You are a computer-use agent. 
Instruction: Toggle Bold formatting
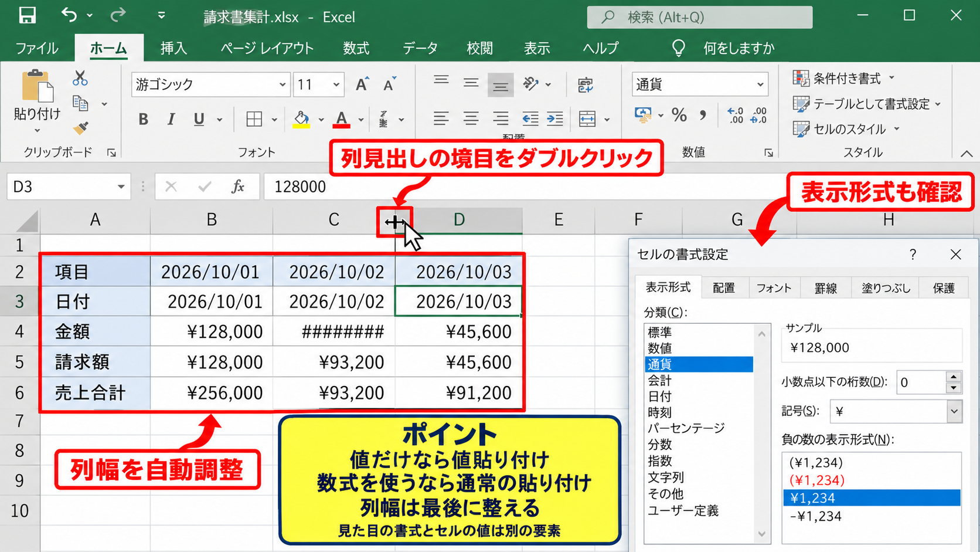point(143,120)
